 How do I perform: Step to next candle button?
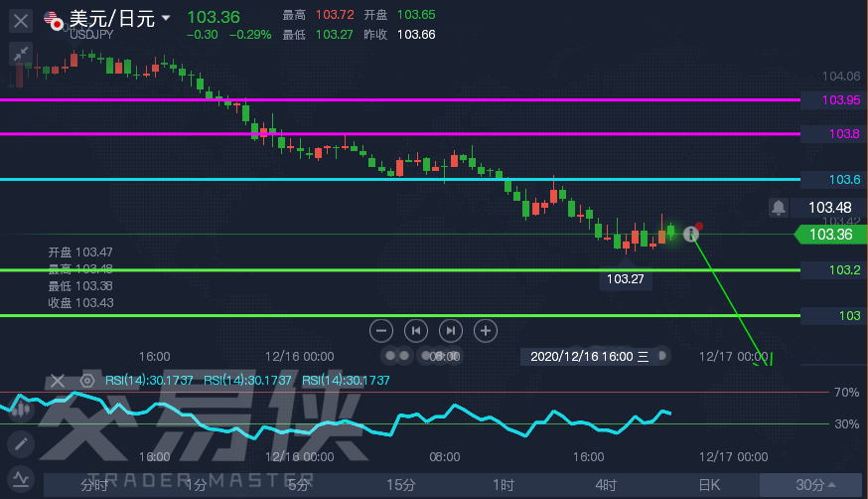(x=451, y=331)
